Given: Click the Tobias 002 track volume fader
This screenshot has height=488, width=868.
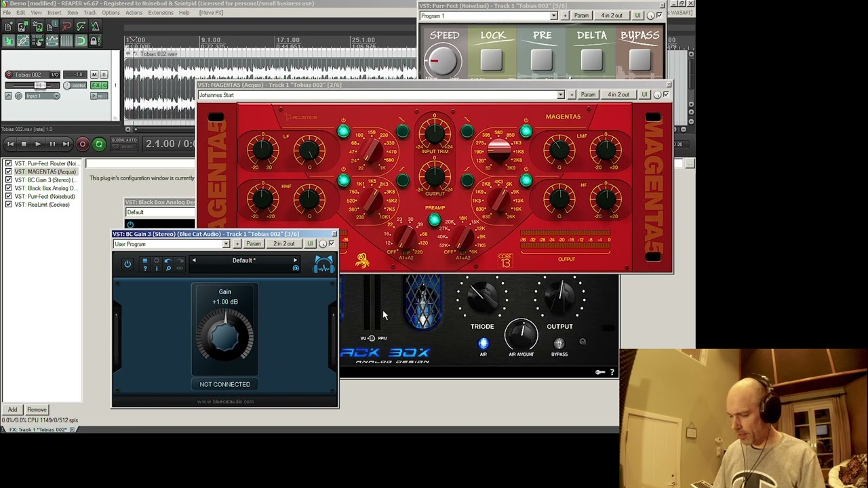Looking at the screenshot, I should coord(40,85).
